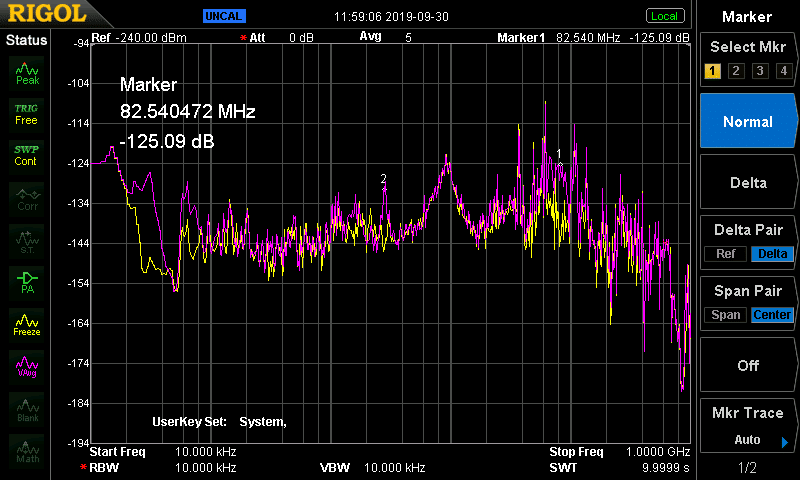Click the green Local indicator

click(x=665, y=16)
